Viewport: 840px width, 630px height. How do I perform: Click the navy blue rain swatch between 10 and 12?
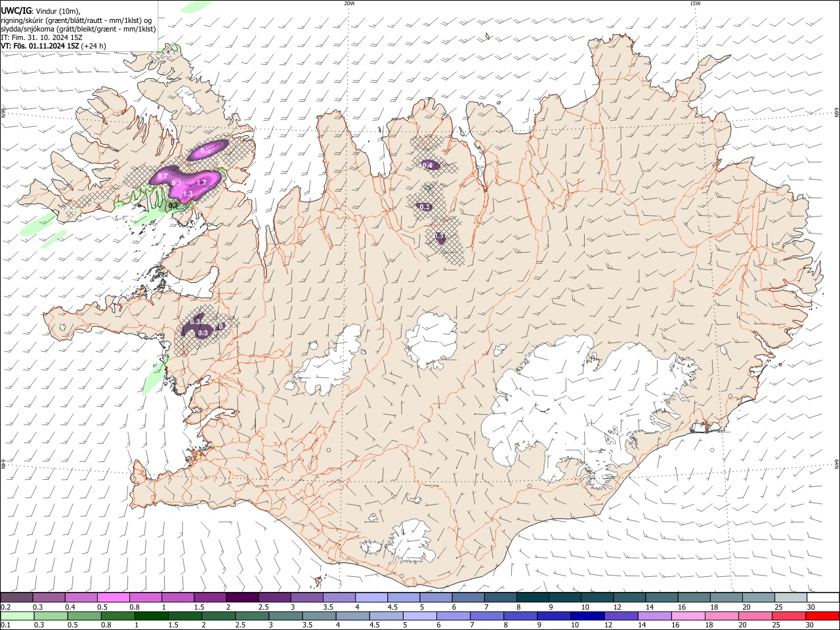(x=587, y=616)
